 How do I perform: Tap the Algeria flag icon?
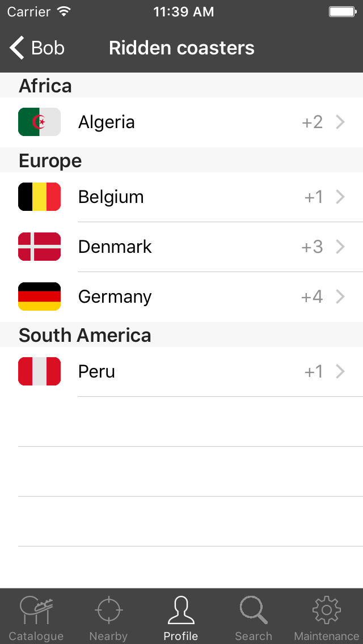point(39,121)
